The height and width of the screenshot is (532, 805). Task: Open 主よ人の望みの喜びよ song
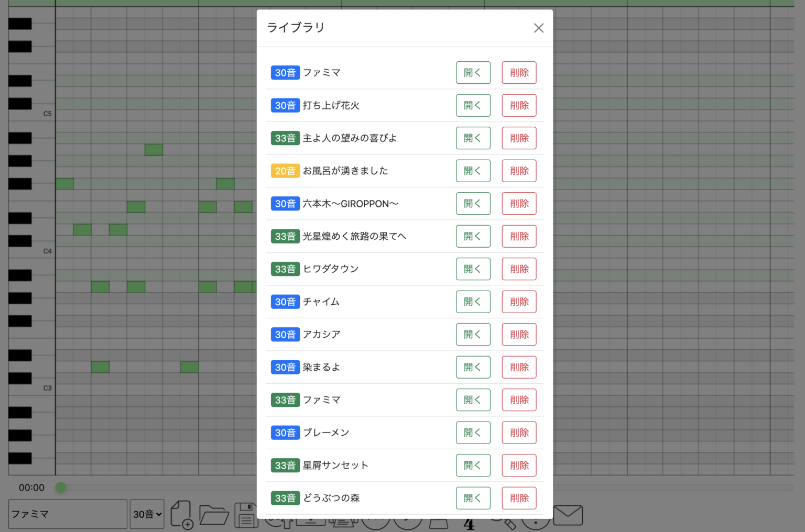473,138
